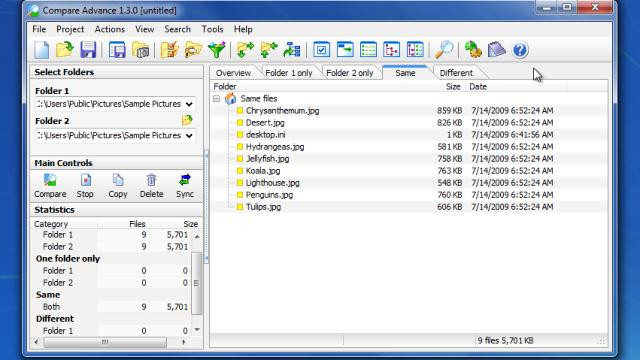Switch to the green list view icon
640x360 pixels.
coord(368,50)
